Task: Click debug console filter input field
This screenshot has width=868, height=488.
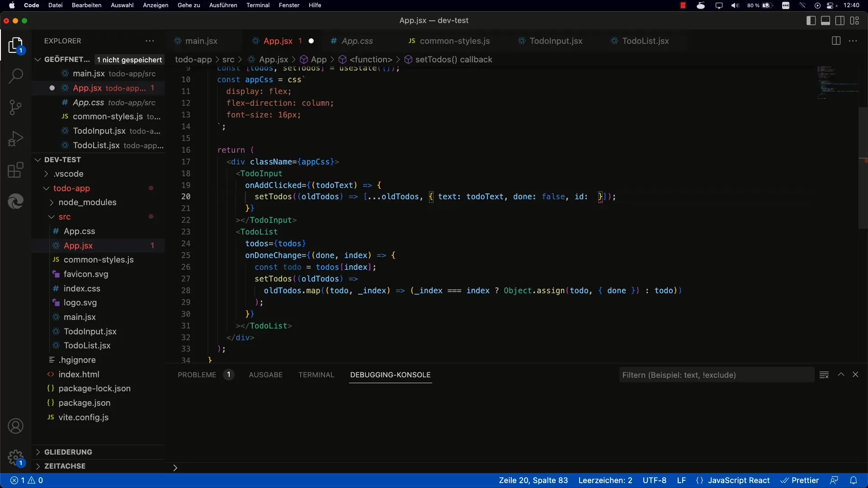Action: click(717, 375)
